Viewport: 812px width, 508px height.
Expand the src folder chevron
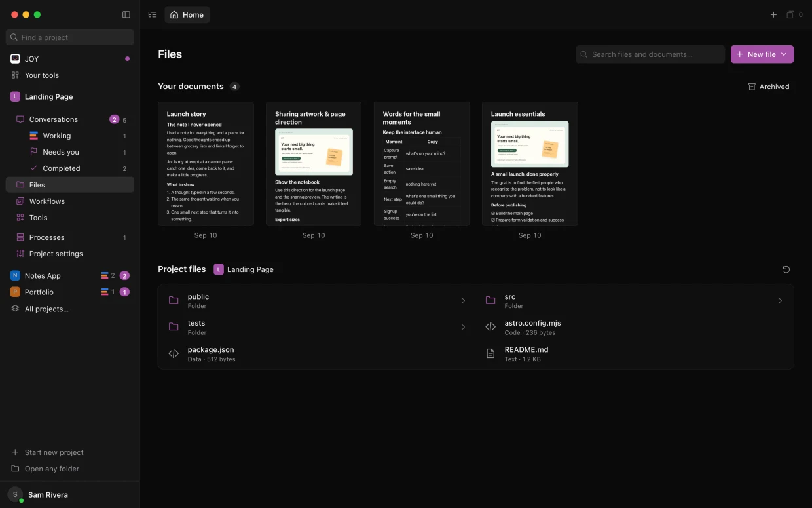tap(780, 301)
